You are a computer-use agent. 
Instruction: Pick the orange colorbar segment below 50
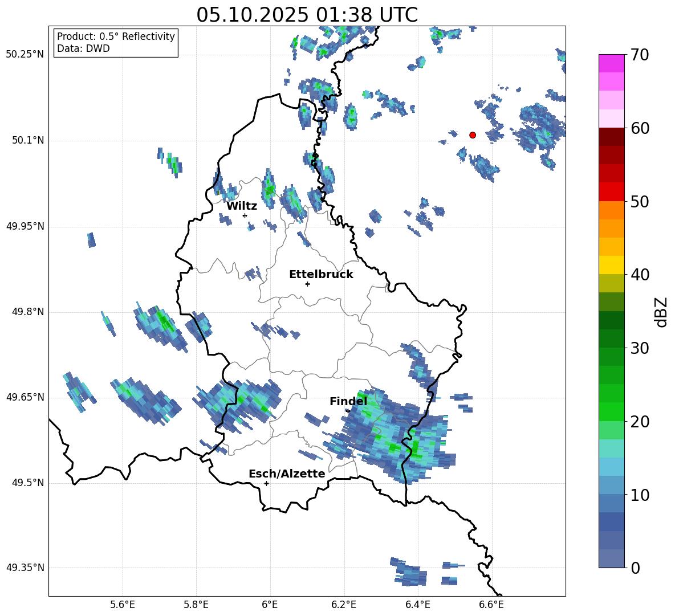[611, 210]
